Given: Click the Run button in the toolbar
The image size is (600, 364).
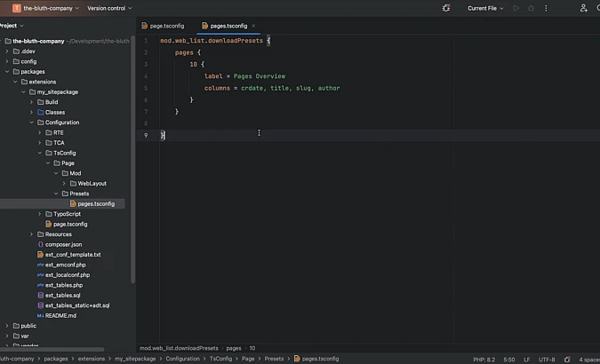Looking at the screenshot, I should 516,8.
